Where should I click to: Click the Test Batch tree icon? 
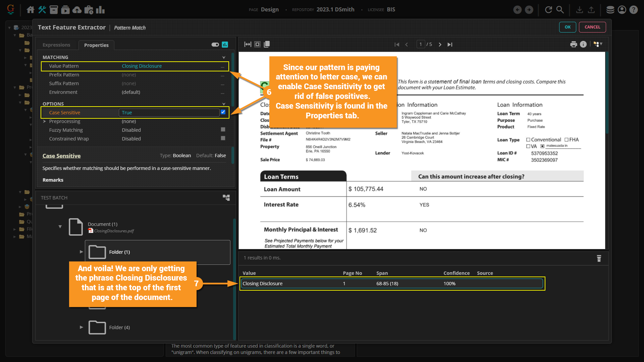pyautogui.click(x=226, y=198)
